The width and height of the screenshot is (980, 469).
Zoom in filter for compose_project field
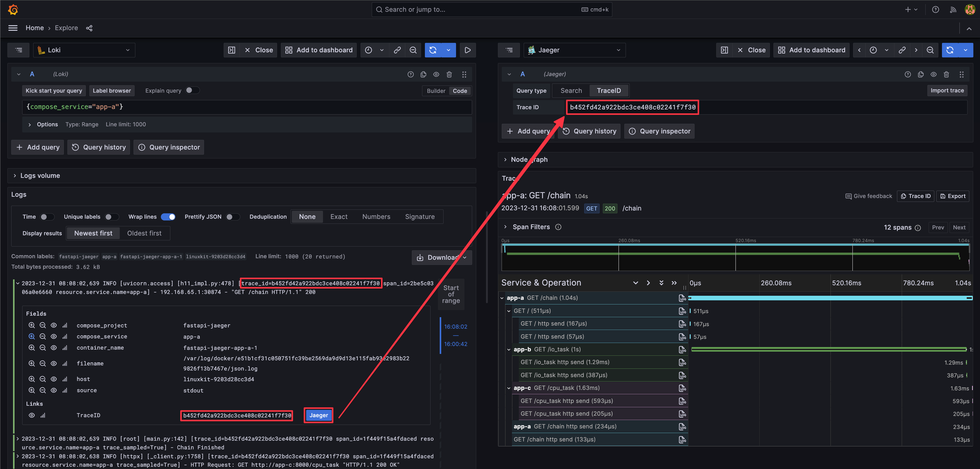[x=32, y=325]
